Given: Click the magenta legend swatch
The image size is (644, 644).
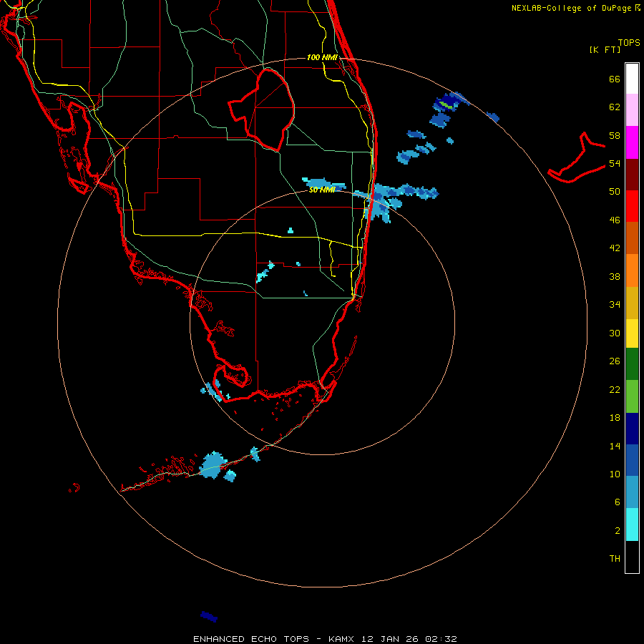Looking at the screenshot, I should (x=632, y=142).
